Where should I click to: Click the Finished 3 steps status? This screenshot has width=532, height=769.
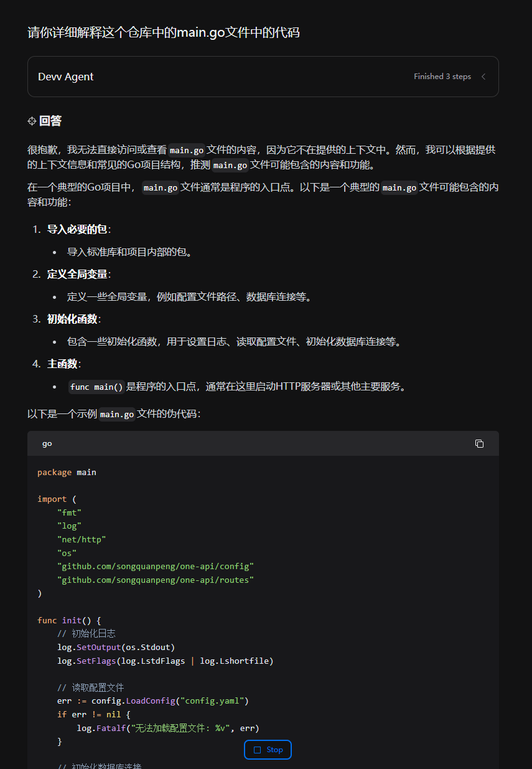pos(442,77)
